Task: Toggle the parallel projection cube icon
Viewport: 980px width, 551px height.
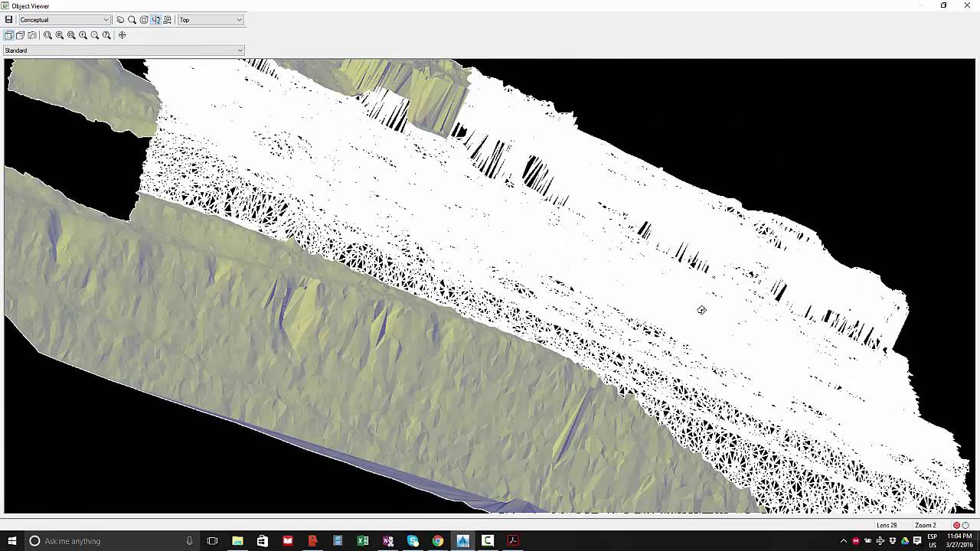Action: click(8, 35)
